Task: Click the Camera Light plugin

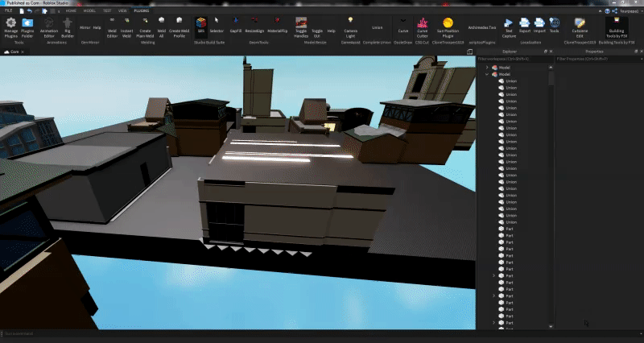Action: click(350, 27)
